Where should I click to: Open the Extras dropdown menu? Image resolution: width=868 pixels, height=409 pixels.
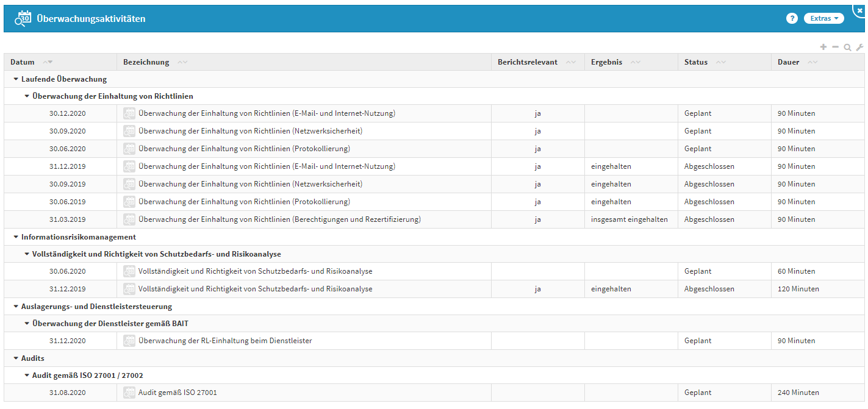click(824, 18)
